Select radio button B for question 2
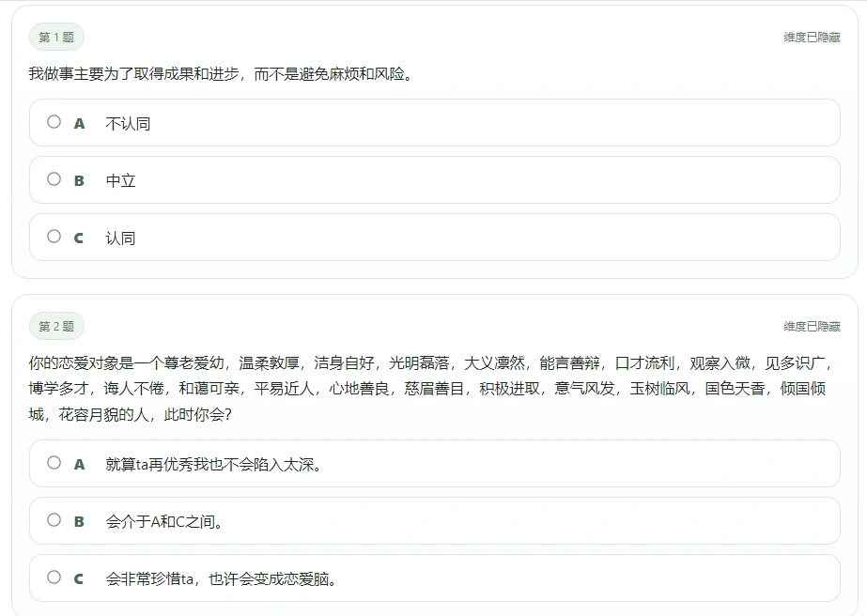The width and height of the screenshot is (867, 616). [54, 521]
